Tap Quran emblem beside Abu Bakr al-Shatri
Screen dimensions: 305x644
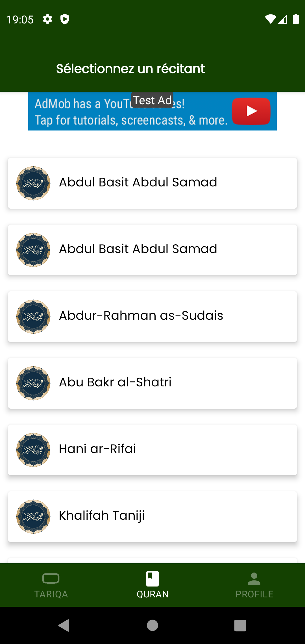pyautogui.click(x=33, y=383)
